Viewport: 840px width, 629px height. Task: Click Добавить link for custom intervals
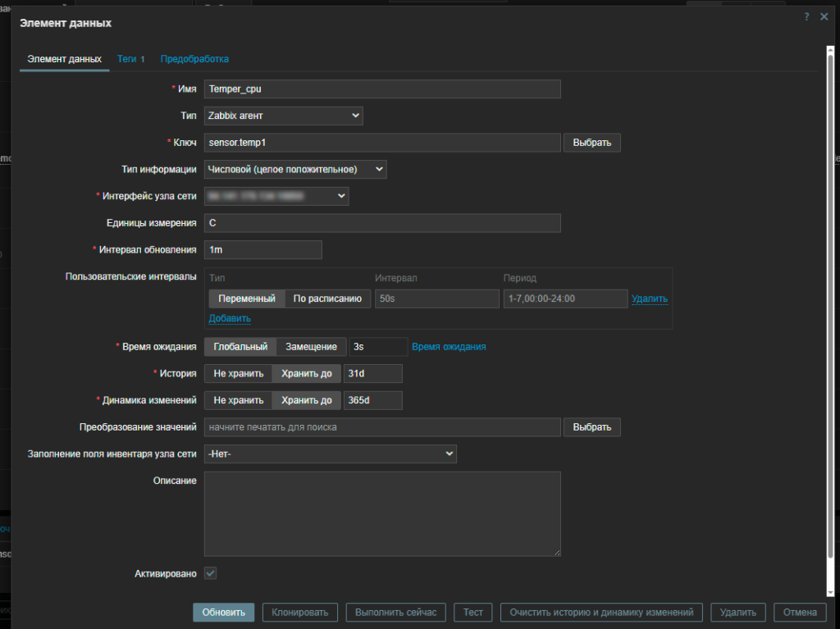230,318
